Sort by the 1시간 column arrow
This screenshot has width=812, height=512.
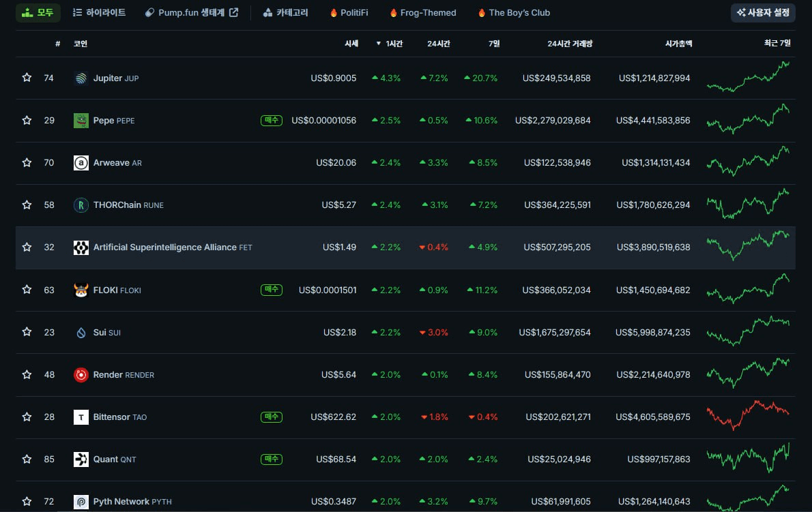[379, 44]
